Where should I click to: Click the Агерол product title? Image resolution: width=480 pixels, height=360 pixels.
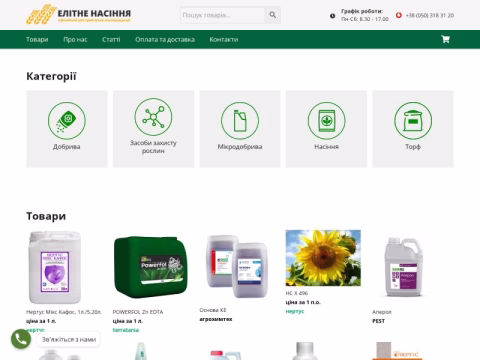pyautogui.click(x=382, y=312)
